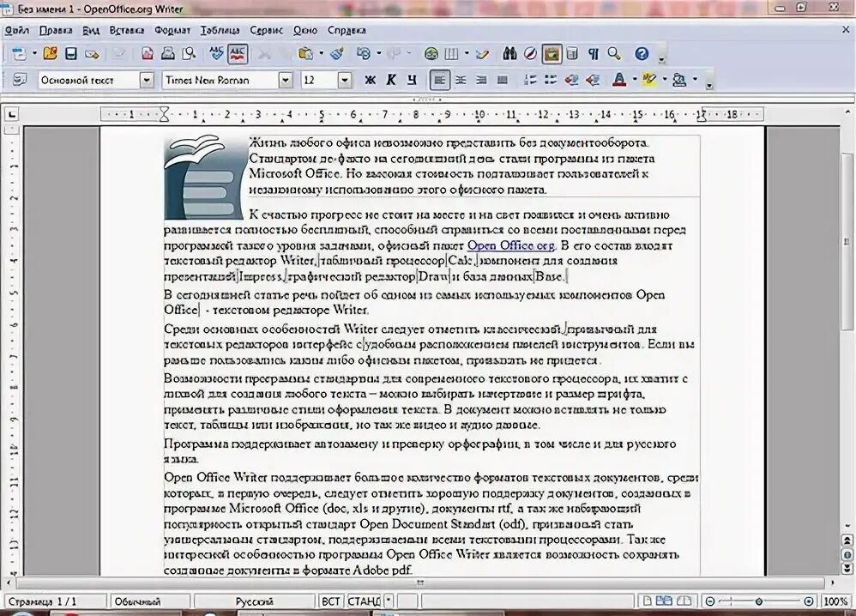Click the Open file folder icon
The image size is (856, 616).
(x=51, y=53)
